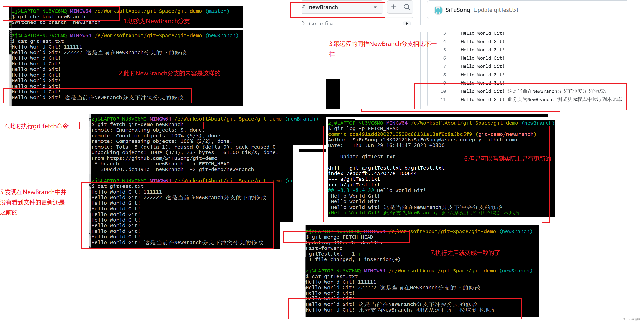
Task: Click the 'gitTest.txt | 1 +' merge stat line
Action: (x=335, y=254)
